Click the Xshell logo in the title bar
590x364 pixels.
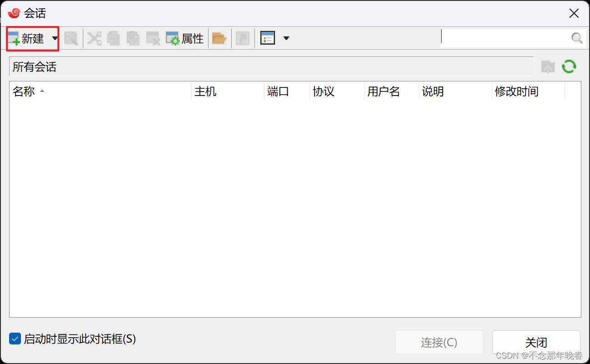pos(14,13)
